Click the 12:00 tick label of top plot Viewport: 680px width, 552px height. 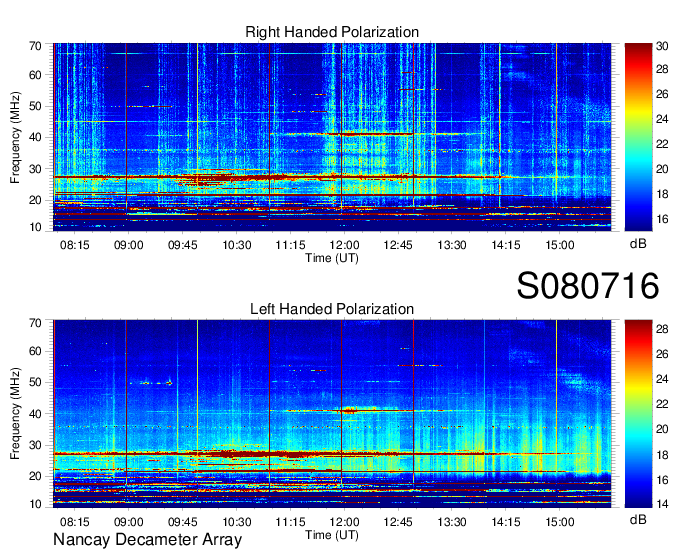344,245
